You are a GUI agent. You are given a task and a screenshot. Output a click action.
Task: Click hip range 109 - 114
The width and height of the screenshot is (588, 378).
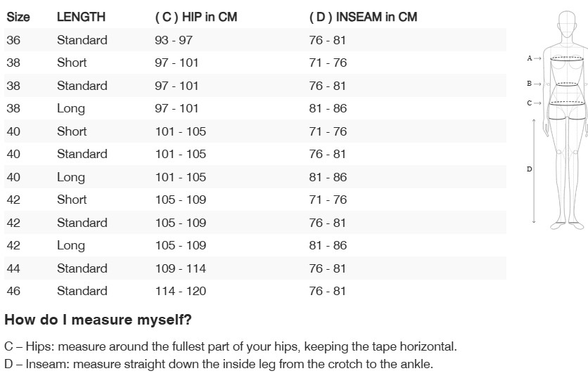pyautogui.click(x=181, y=268)
